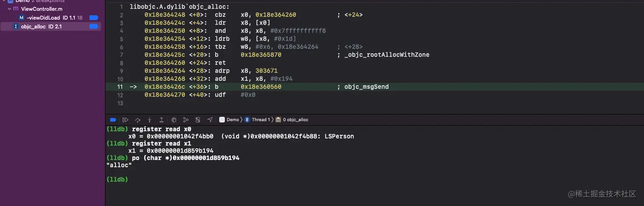This screenshot has height=206, width=644.
Task: Click line number 7 in gutter
Action: [121, 55]
